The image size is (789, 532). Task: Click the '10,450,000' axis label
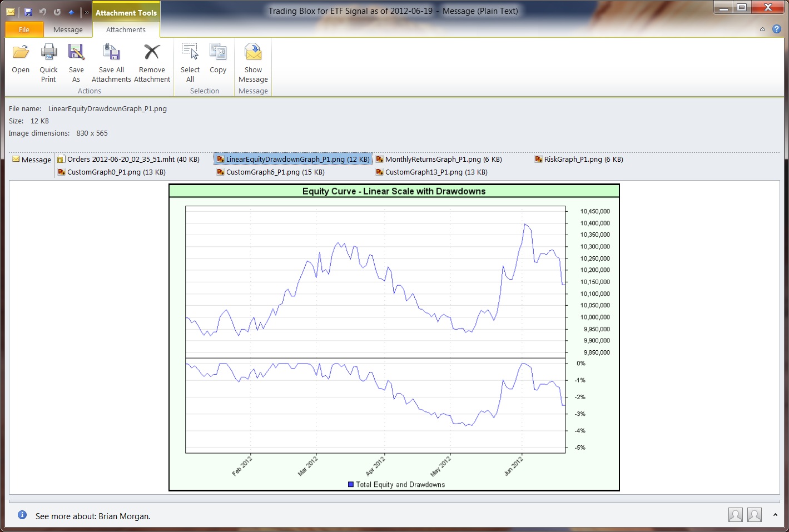(595, 211)
